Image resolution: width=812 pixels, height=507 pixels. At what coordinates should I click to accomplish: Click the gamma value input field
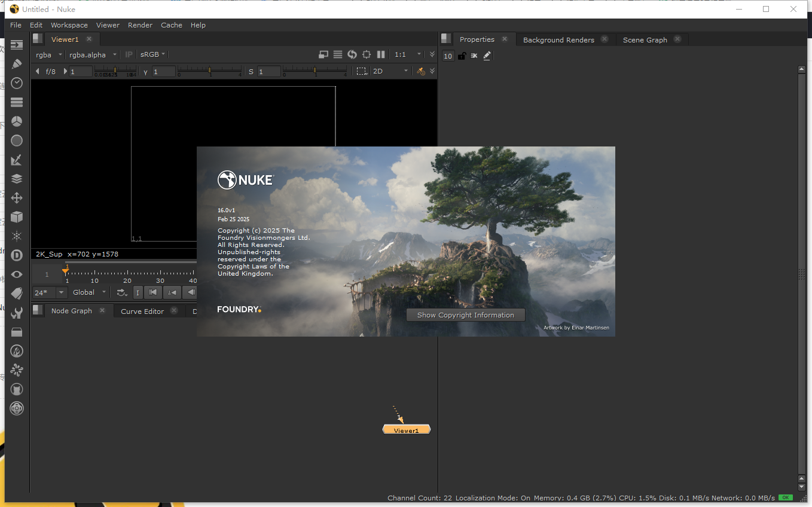click(x=163, y=72)
